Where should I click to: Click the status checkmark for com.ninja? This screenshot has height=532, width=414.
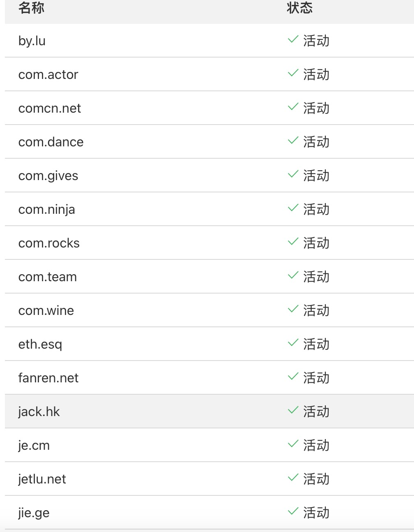tap(293, 208)
